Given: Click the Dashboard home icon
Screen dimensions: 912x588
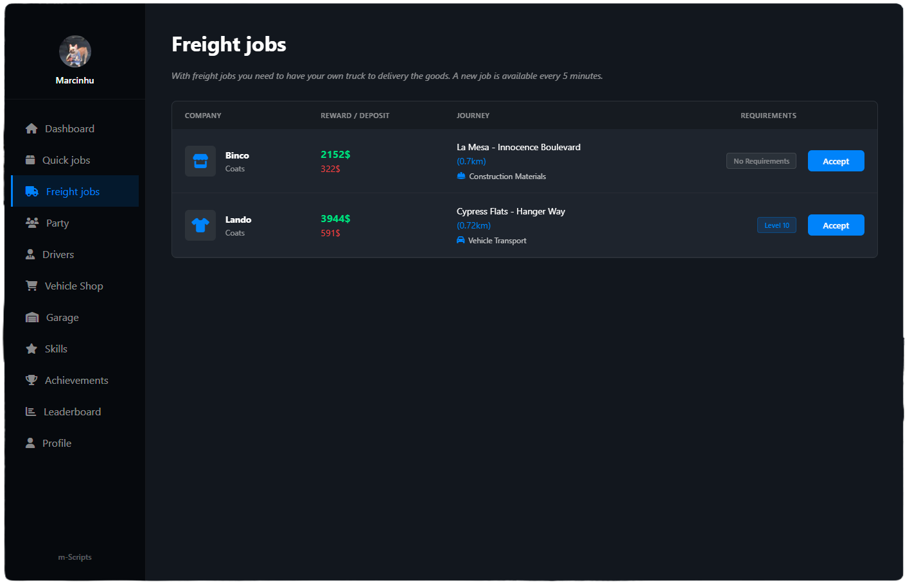Looking at the screenshot, I should pyautogui.click(x=31, y=128).
